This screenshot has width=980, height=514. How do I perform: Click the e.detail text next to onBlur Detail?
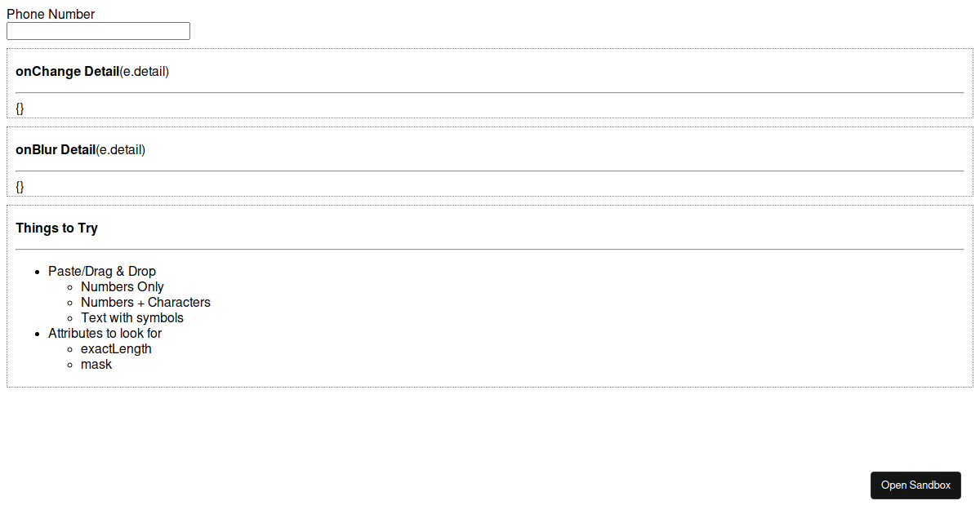[122, 149]
